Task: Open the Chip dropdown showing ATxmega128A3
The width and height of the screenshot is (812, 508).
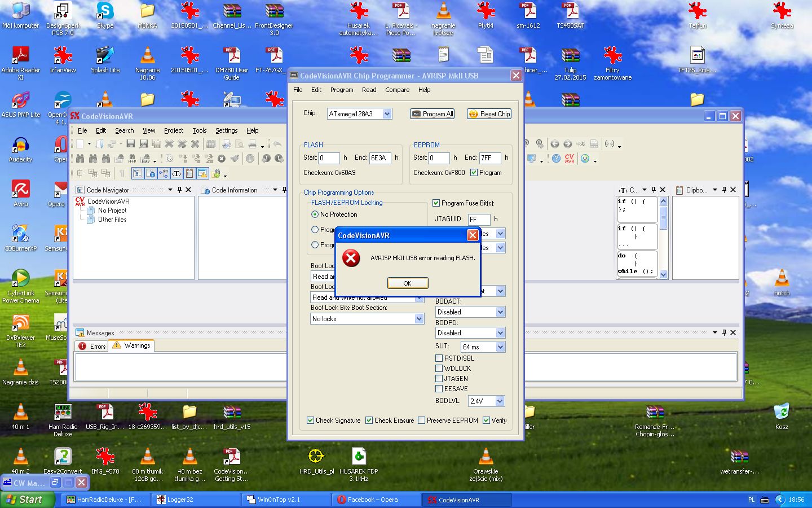Action: coord(387,114)
